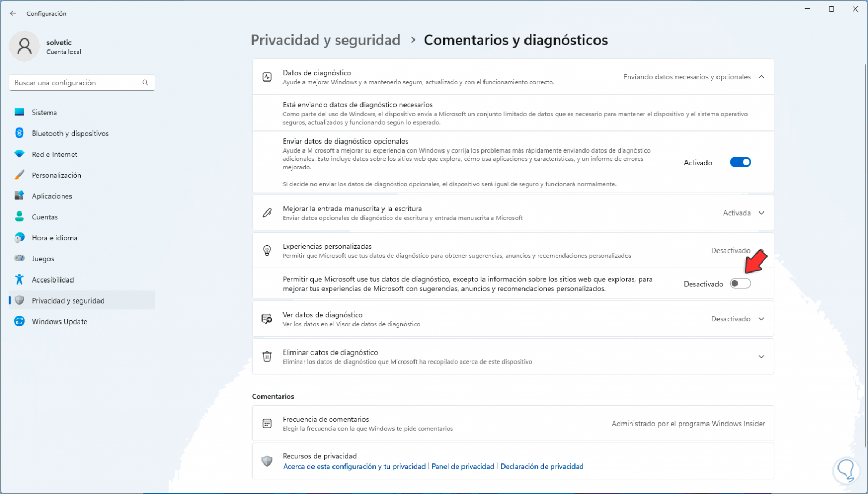Collapse the Datos de diagnóstico section
This screenshot has height=494, width=868.
click(x=761, y=77)
